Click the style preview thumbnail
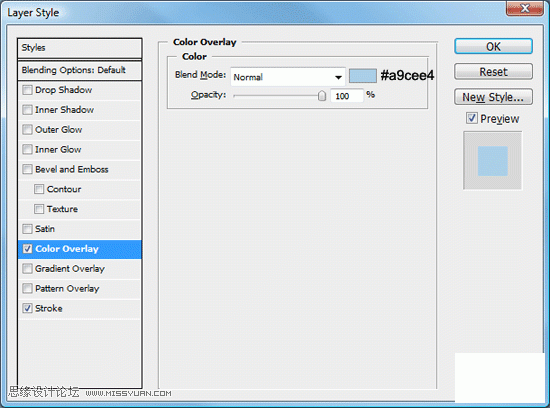This screenshot has height=408, width=550. (x=492, y=161)
